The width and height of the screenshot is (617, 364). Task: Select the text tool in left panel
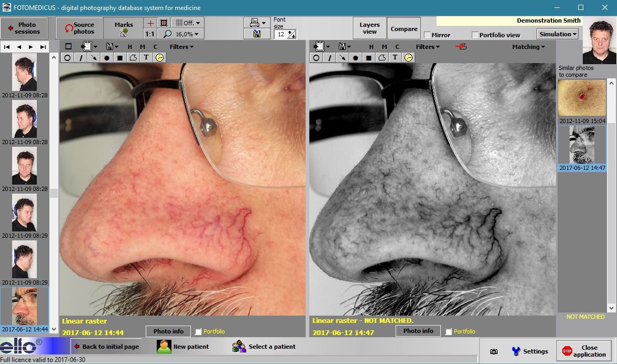(x=146, y=58)
